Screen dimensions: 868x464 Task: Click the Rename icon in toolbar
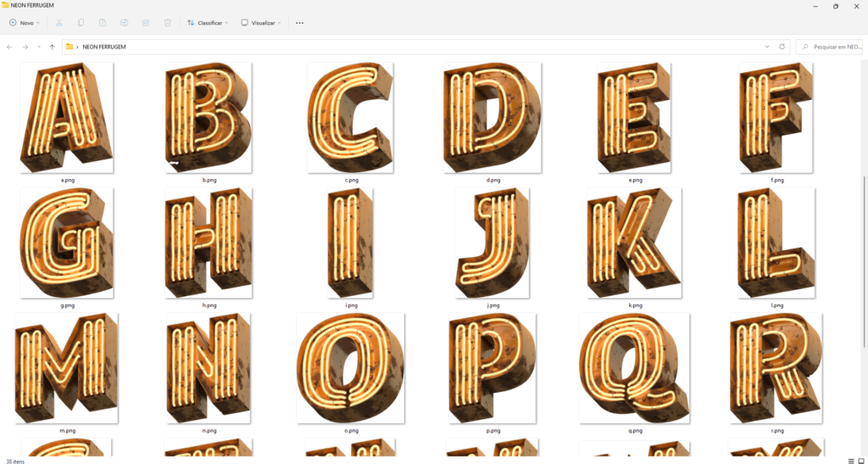point(124,23)
